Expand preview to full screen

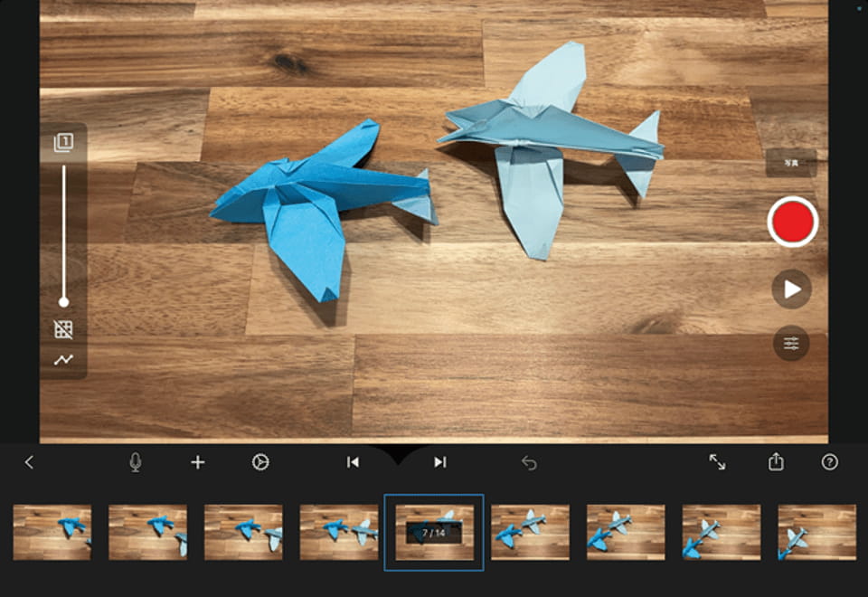(717, 462)
